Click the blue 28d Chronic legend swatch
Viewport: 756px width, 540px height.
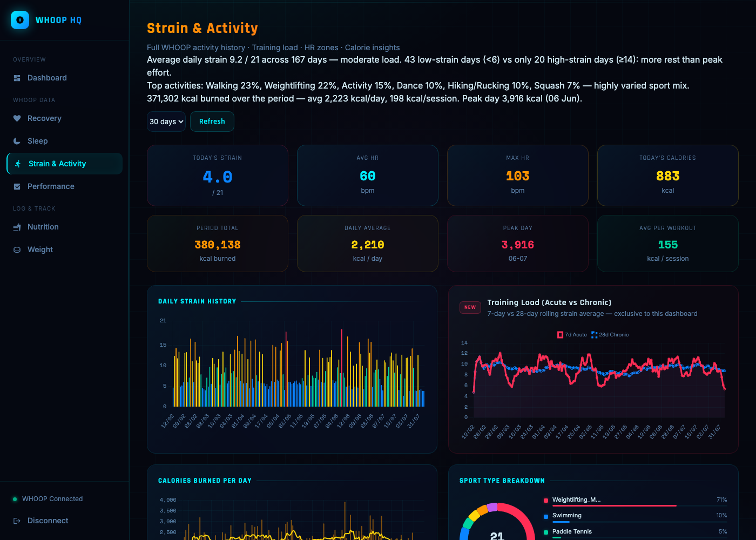pos(595,335)
